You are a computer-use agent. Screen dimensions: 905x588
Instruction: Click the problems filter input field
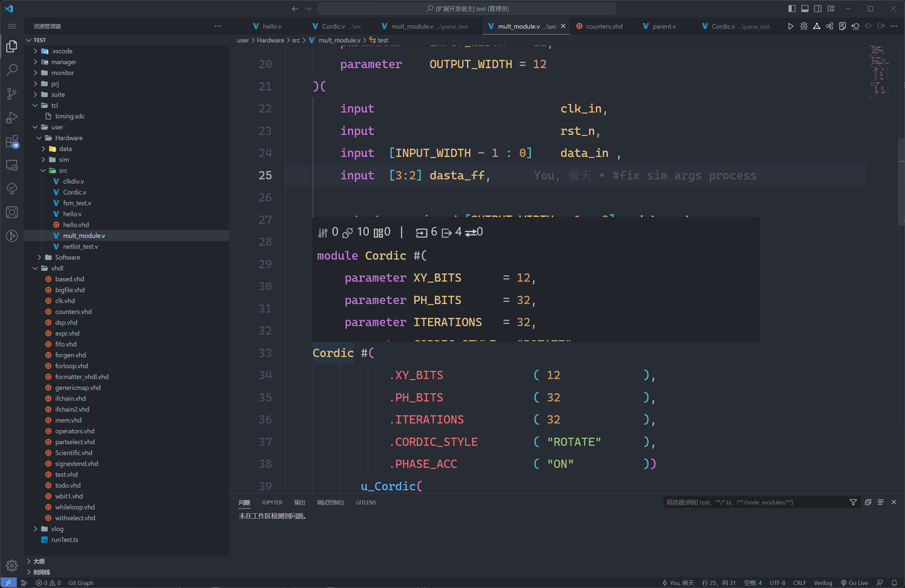point(754,502)
